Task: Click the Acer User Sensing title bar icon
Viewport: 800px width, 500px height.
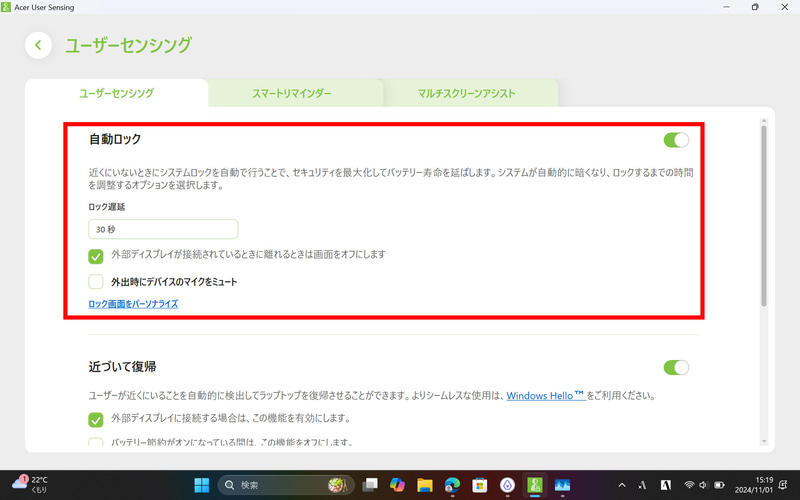Action: 6,7
